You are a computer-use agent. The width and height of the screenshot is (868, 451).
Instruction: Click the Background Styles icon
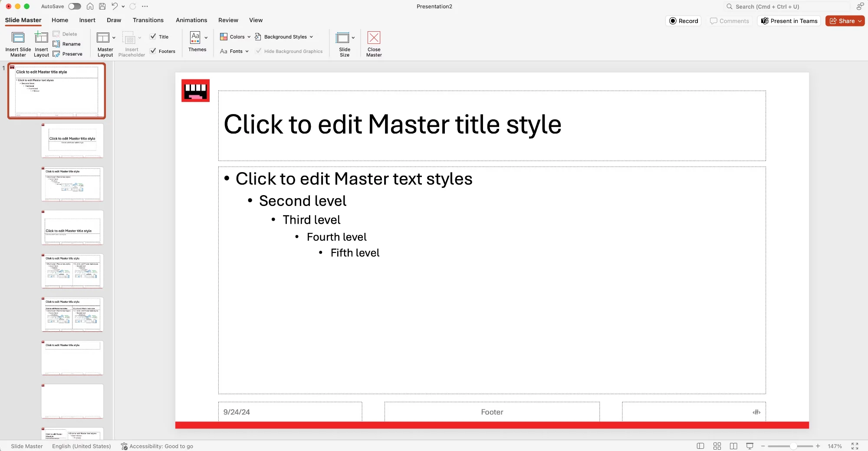coord(258,36)
